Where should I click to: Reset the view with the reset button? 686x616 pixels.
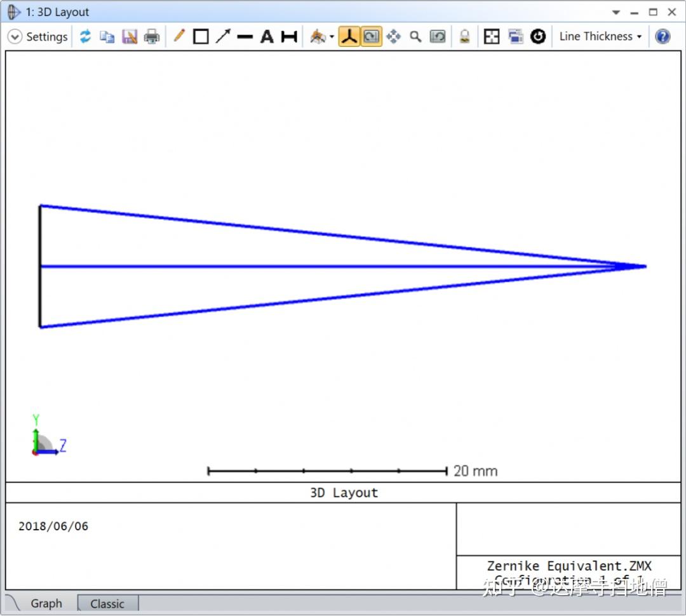click(538, 36)
